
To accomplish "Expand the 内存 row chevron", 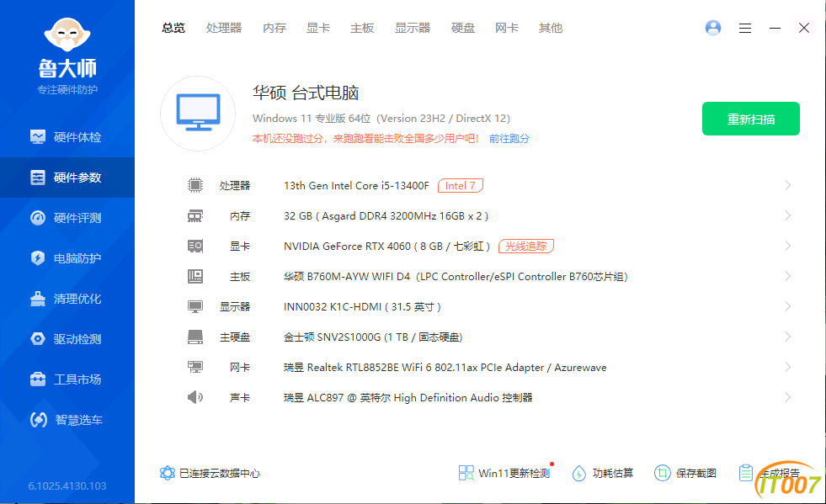I will 787,216.
